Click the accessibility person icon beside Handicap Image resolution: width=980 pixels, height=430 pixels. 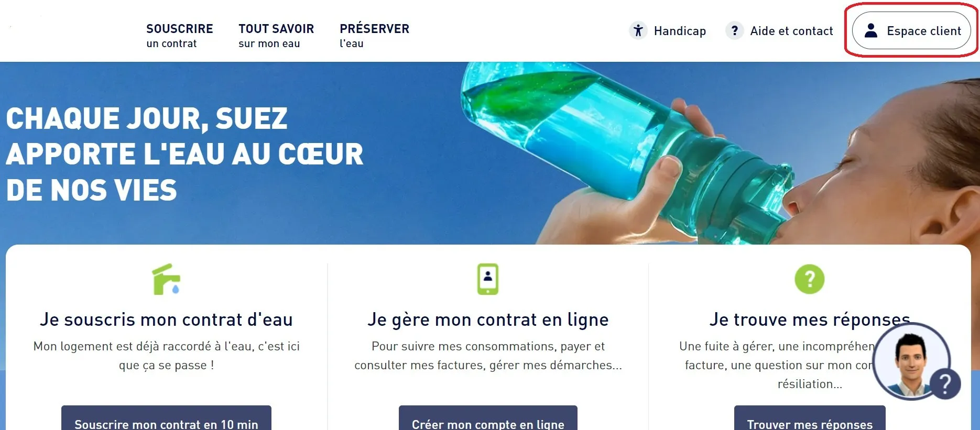(x=638, y=30)
